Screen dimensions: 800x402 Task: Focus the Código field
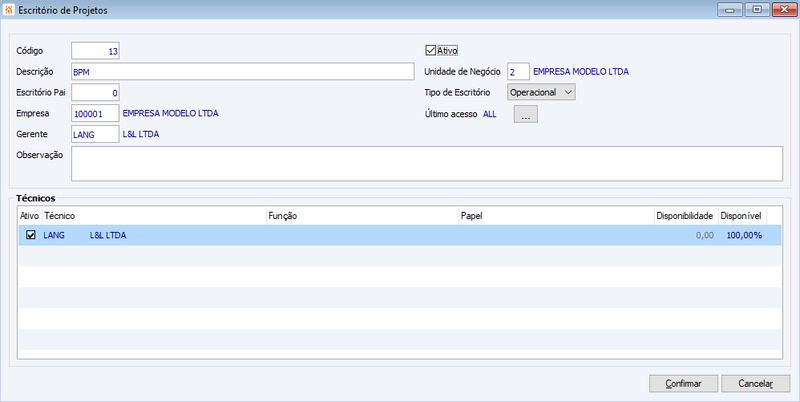tap(95, 51)
